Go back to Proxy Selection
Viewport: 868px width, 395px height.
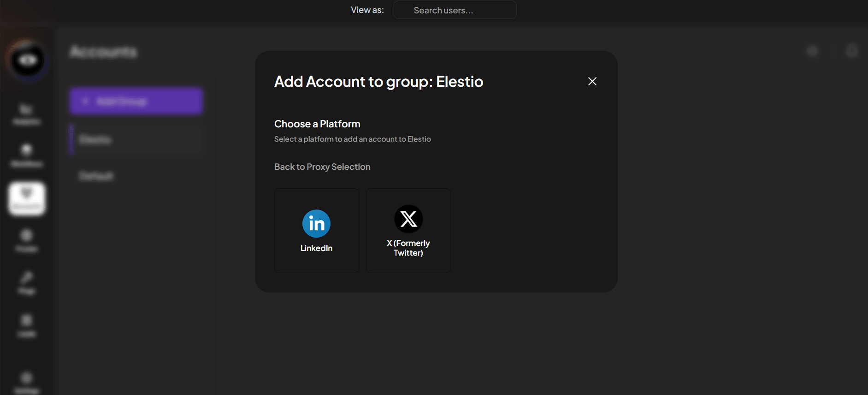[322, 167]
